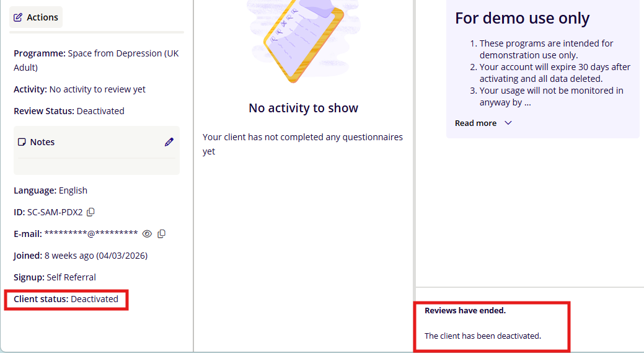Open the Actions menu button
644x353 pixels.
[36, 17]
